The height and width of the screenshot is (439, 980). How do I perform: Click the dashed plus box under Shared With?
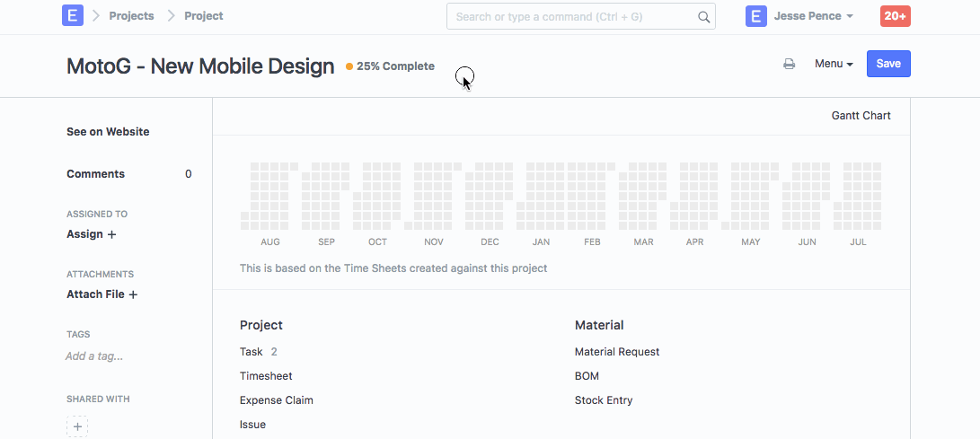pos(77,426)
